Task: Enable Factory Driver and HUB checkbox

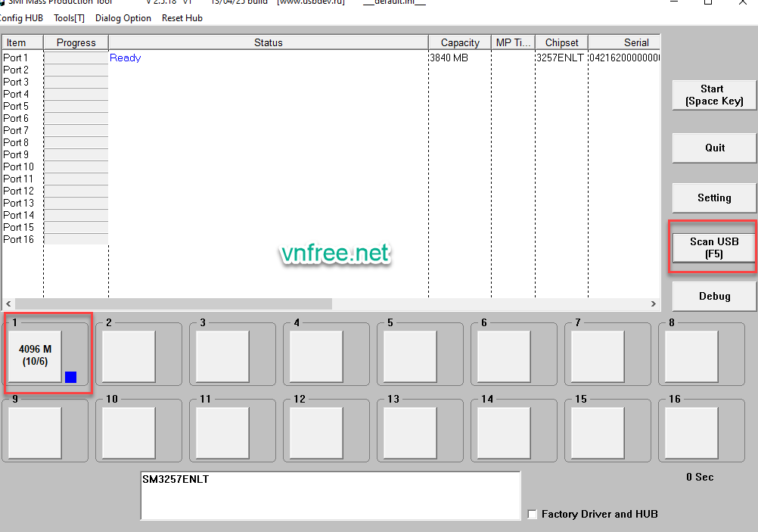Action: click(x=533, y=515)
